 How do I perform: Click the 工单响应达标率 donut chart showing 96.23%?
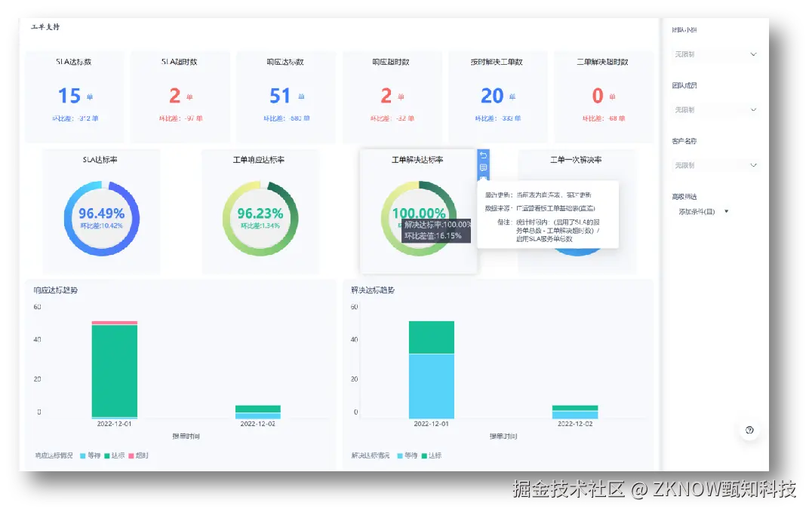click(x=260, y=219)
